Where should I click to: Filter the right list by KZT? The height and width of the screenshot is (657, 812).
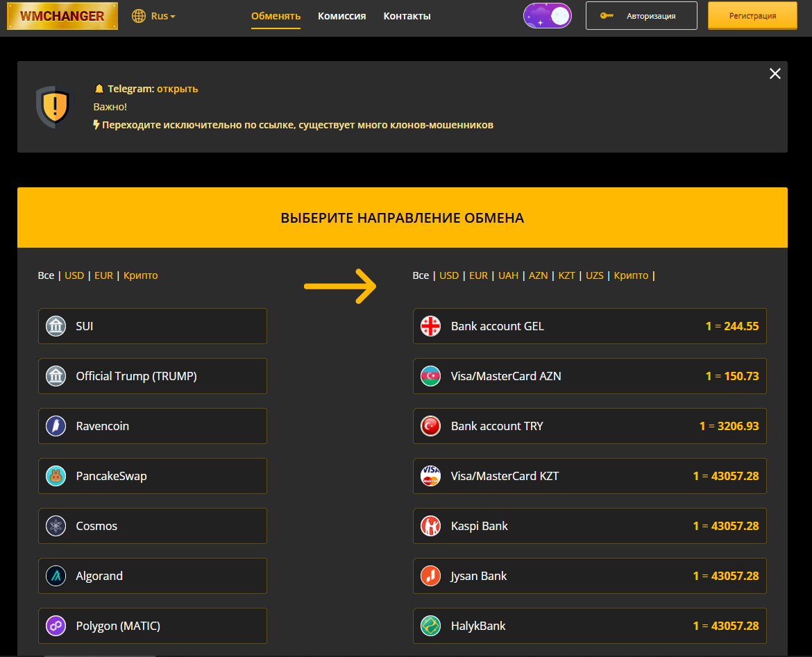[x=566, y=275]
